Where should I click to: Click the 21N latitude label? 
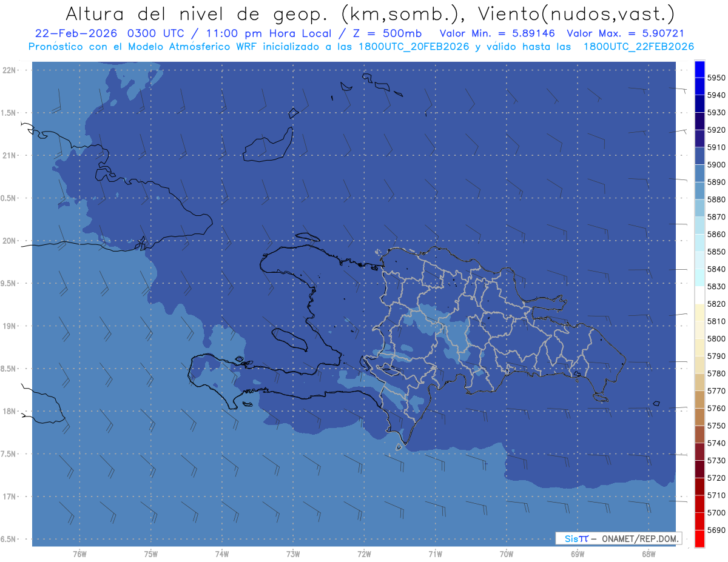[x=10, y=156]
